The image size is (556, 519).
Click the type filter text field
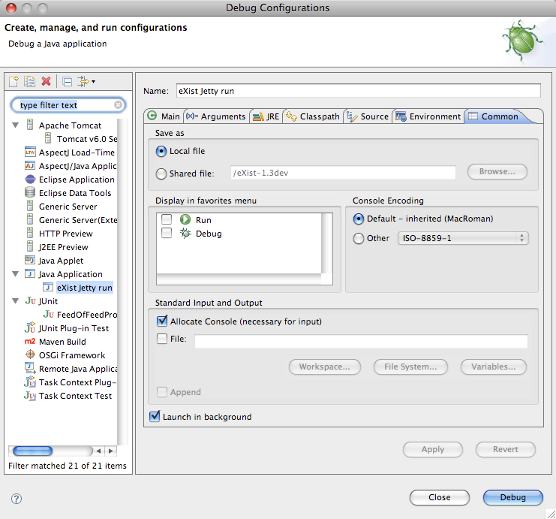click(x=68, y=105)
